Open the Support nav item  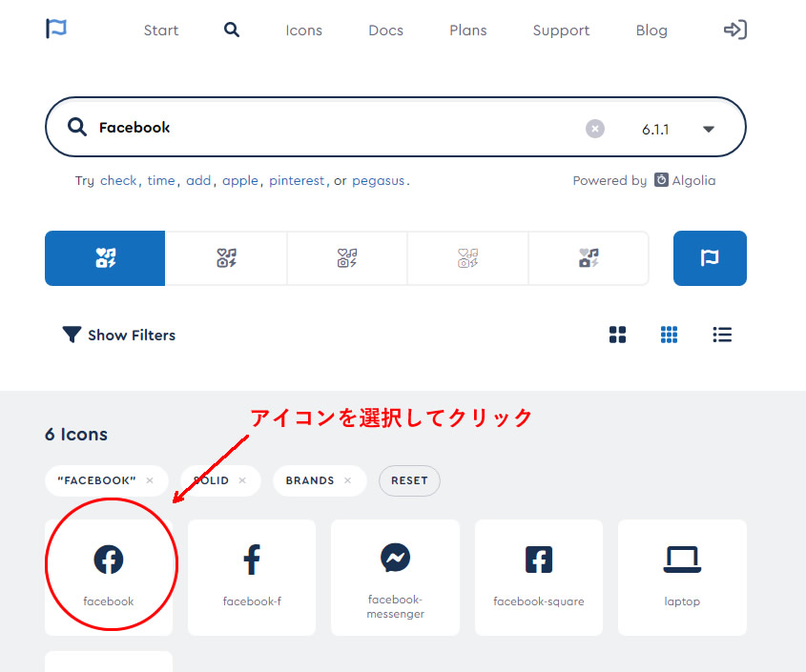coord(561,31)
